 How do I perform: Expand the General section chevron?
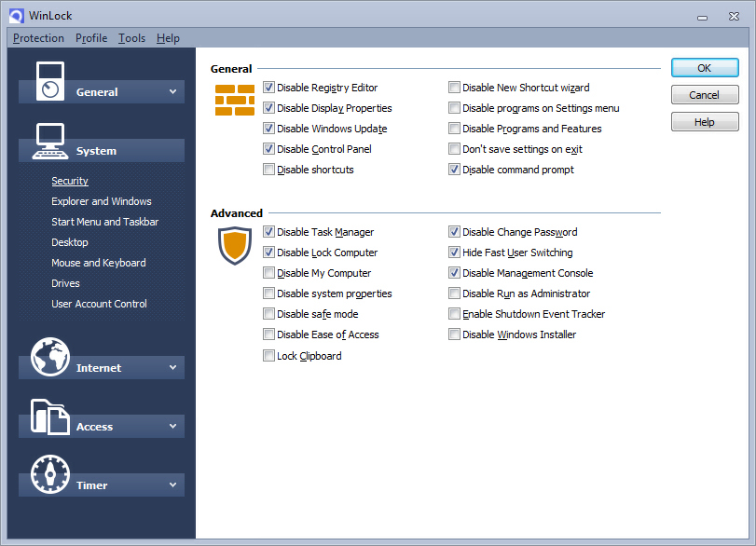pos(172,91)
